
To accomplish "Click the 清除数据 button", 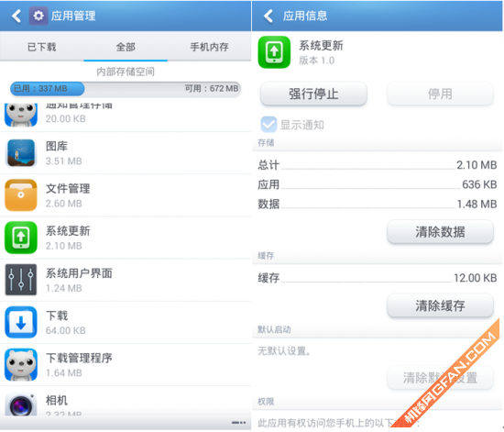I will pos(440,232).
